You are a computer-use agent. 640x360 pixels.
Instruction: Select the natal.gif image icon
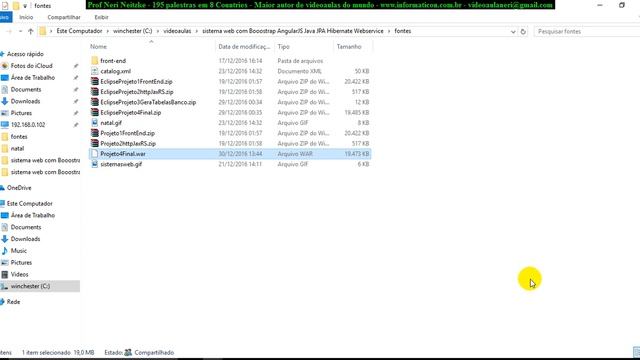(x=95, y=123)
